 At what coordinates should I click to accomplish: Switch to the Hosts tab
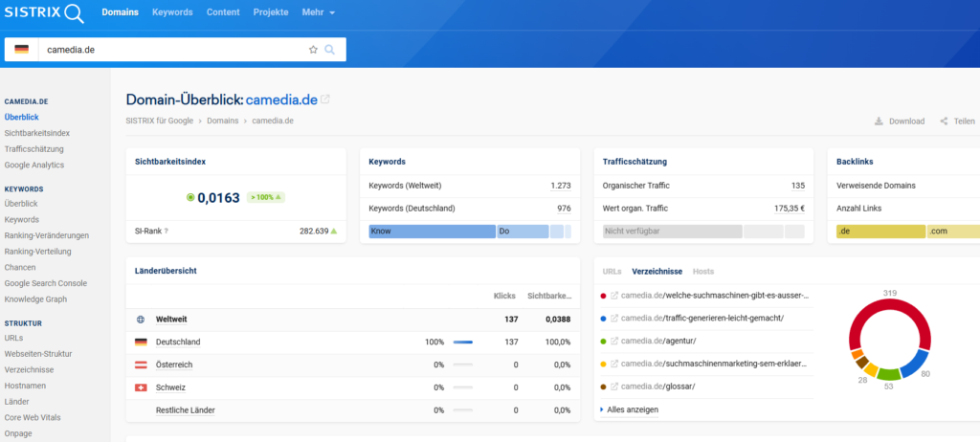click(703, 272)
